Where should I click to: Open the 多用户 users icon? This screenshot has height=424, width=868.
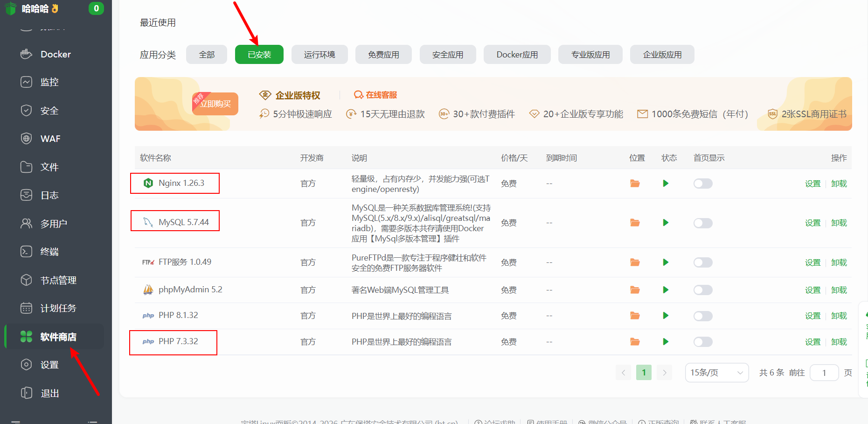pos(26,224)
